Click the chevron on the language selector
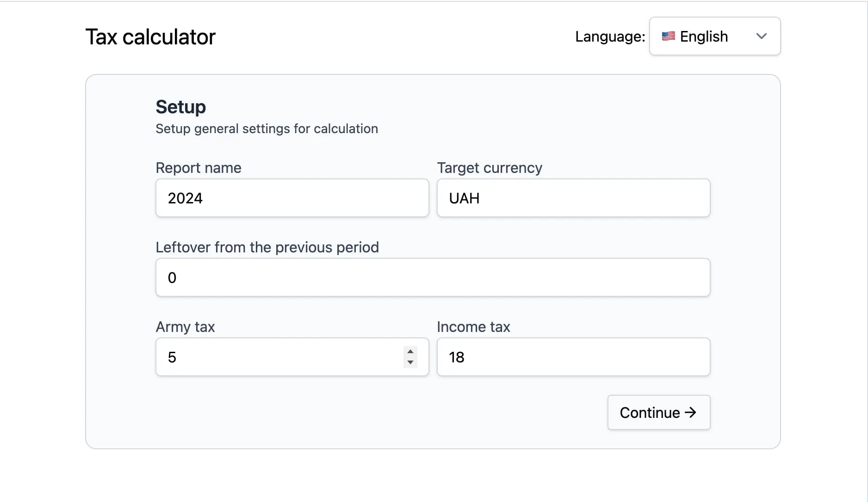868x502 pixels. [x=762, y=36]
